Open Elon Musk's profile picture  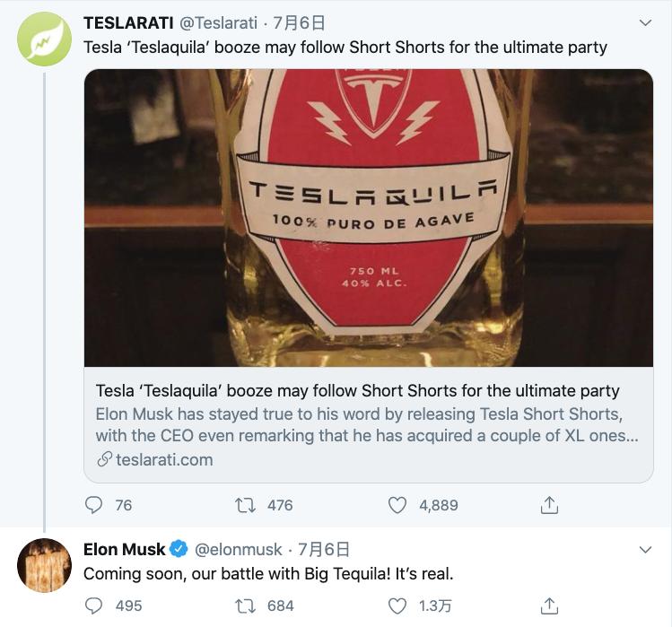pyautogui.click(x=45, y=565)
